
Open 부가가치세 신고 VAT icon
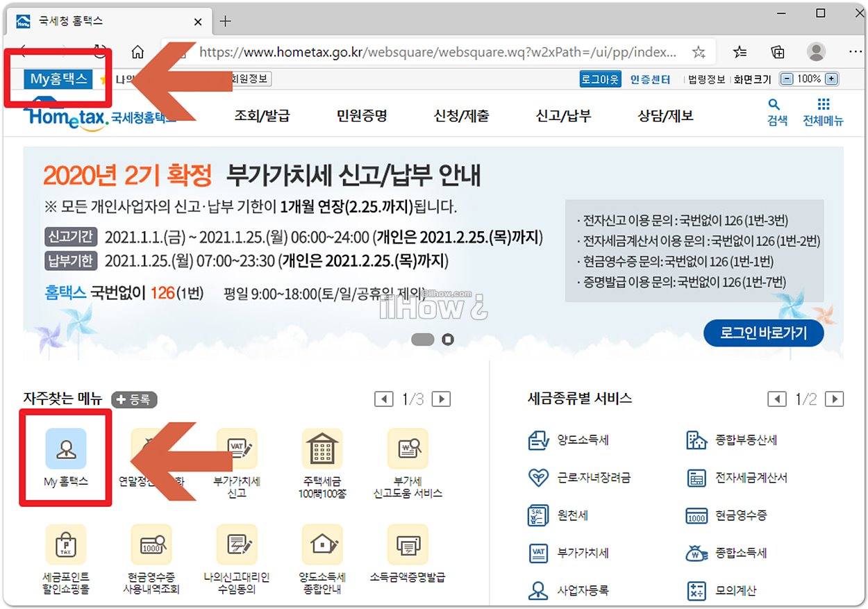(x=237, y=449)
